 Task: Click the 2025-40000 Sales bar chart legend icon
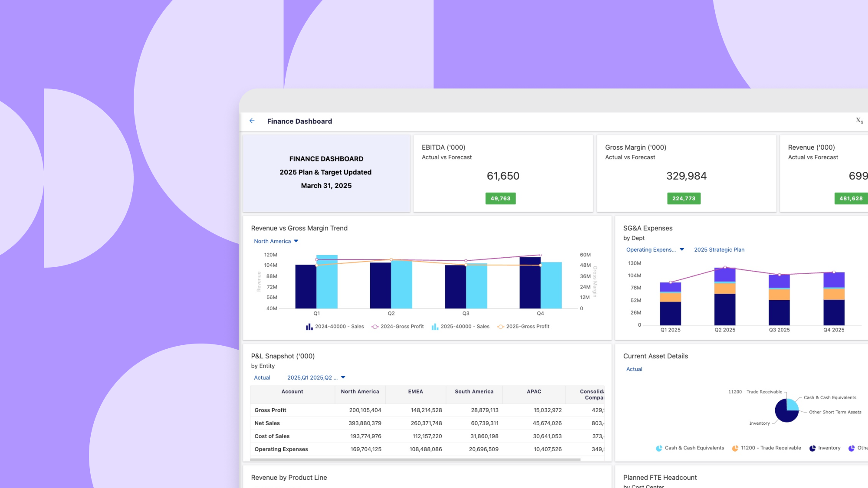tap(434, 327)
